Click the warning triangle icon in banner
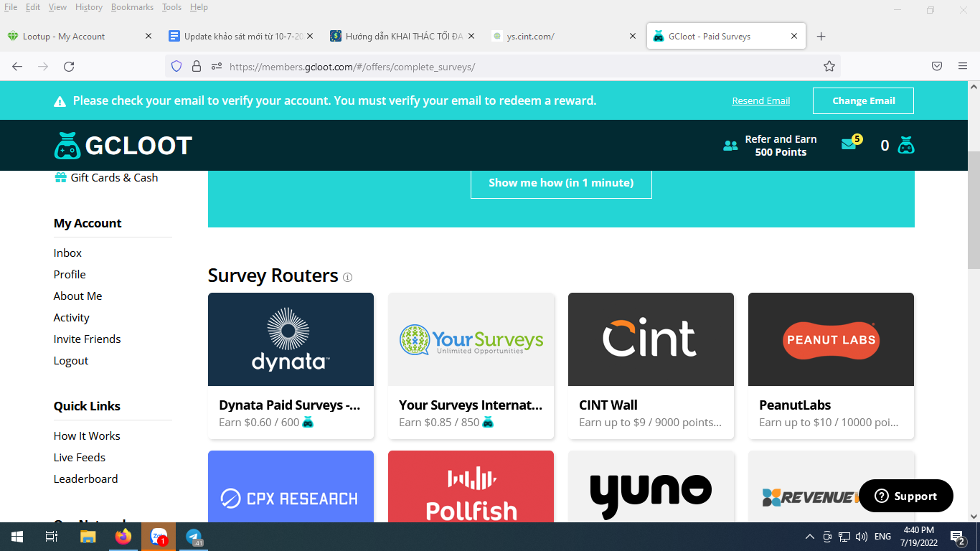The image size is (980, 551). pyautogui.click(x=60, y=101)
